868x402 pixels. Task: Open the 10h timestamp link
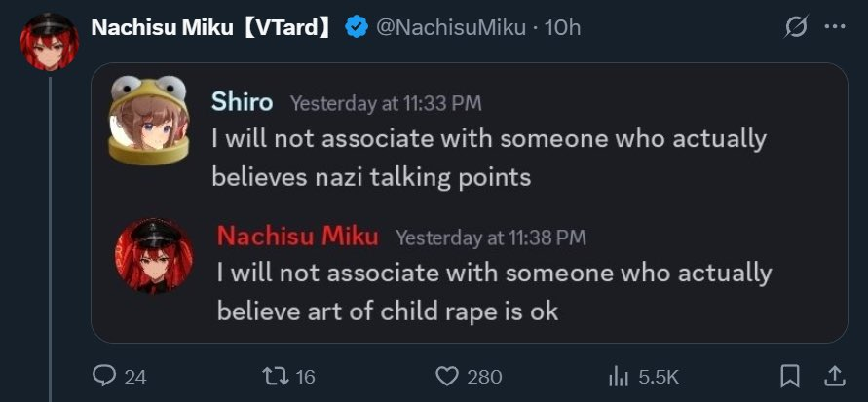point(562,27)
